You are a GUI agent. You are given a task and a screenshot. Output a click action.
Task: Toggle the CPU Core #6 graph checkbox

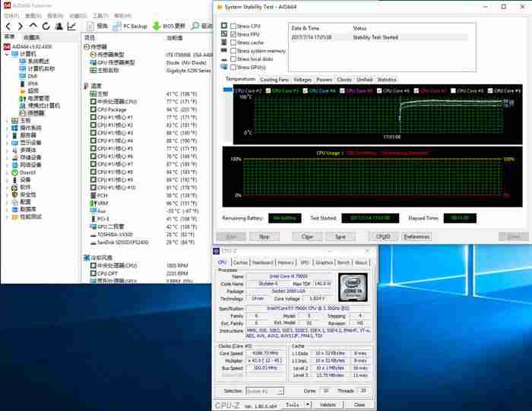tap(379, 91)
